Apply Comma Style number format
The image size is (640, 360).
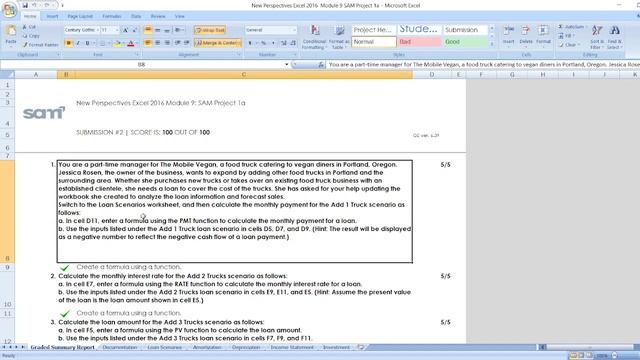(273, 43)
